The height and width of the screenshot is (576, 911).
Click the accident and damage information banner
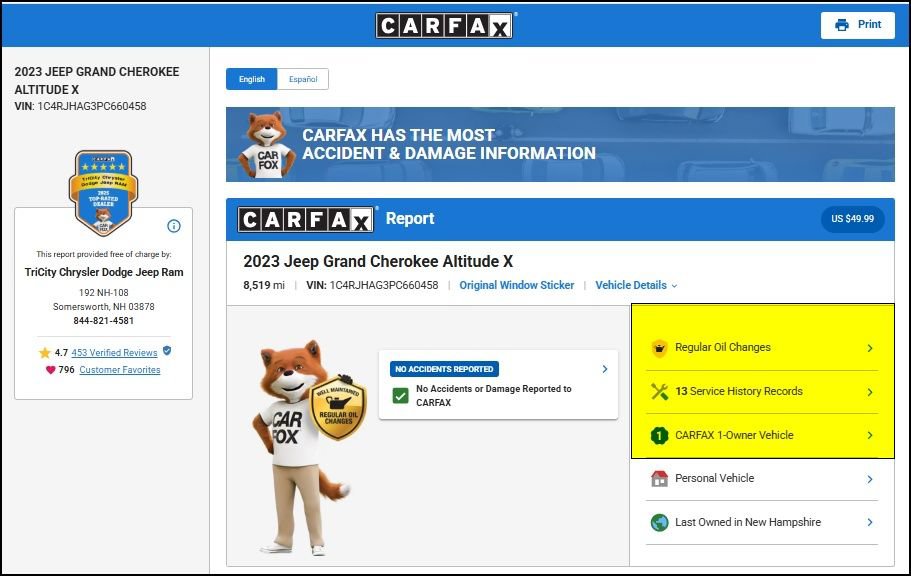pyautogui.click(x=560, y=144)
